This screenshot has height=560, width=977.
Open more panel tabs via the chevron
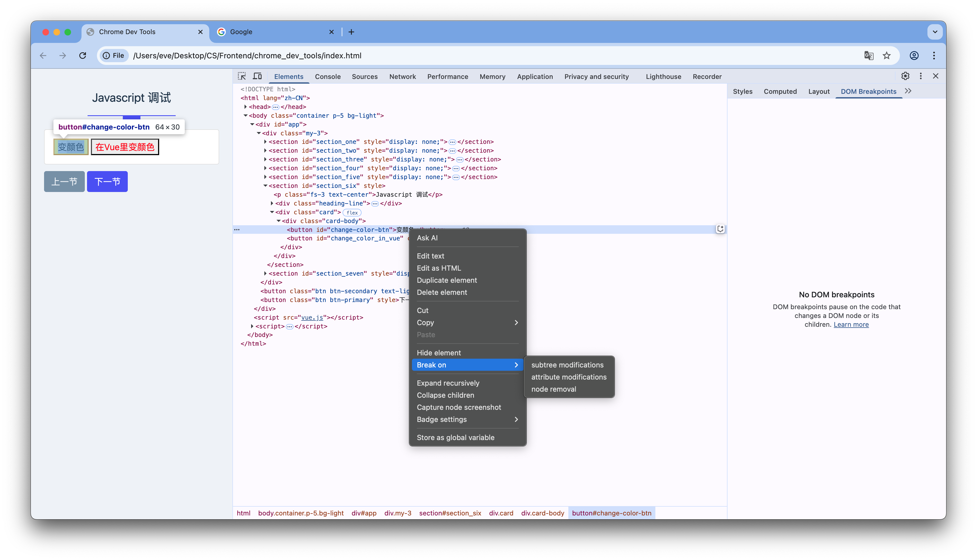click(x=908, y=91)
